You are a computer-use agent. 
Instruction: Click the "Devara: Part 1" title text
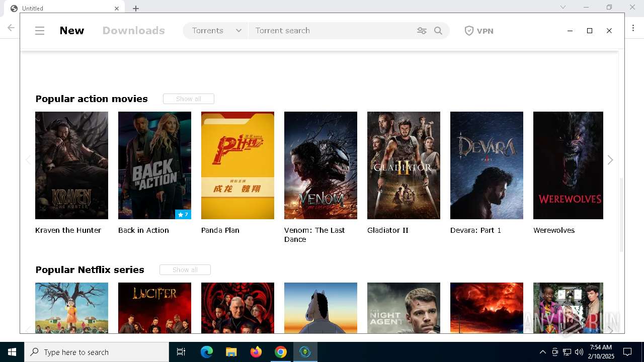pyautogui.click(x=475, y=230)
